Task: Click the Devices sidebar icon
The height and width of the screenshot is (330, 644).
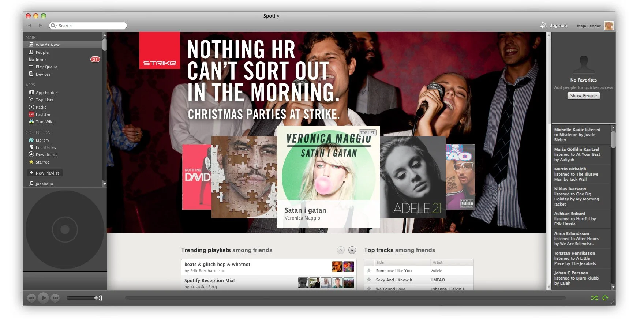Action: click(31, 74)
